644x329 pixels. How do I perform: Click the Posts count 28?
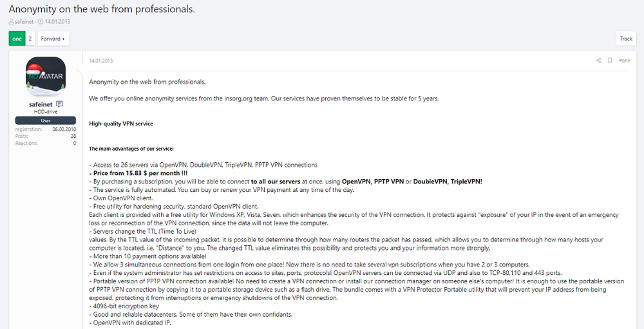click(x=73, y=136)
